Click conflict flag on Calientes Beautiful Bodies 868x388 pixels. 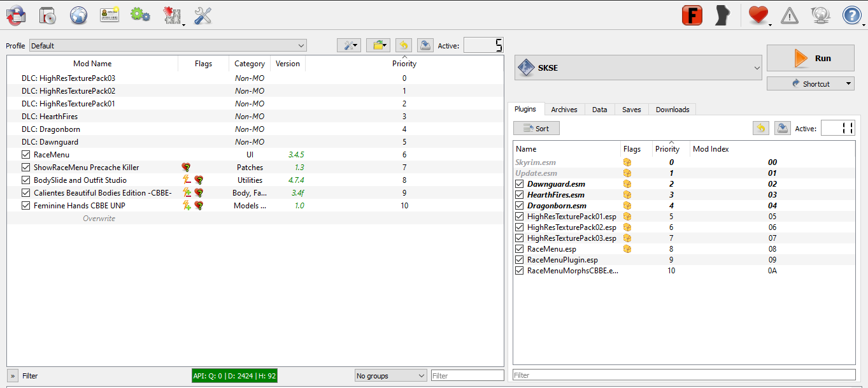[187, 193]
